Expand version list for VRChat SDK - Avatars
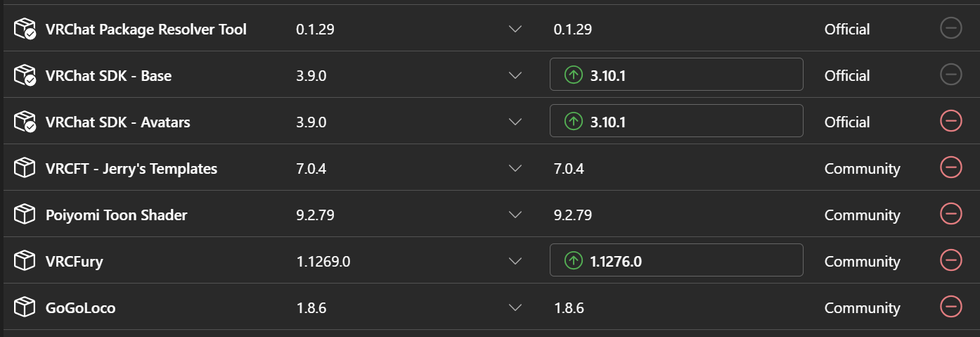Screen dimensions: 980x337 (515, 122)
